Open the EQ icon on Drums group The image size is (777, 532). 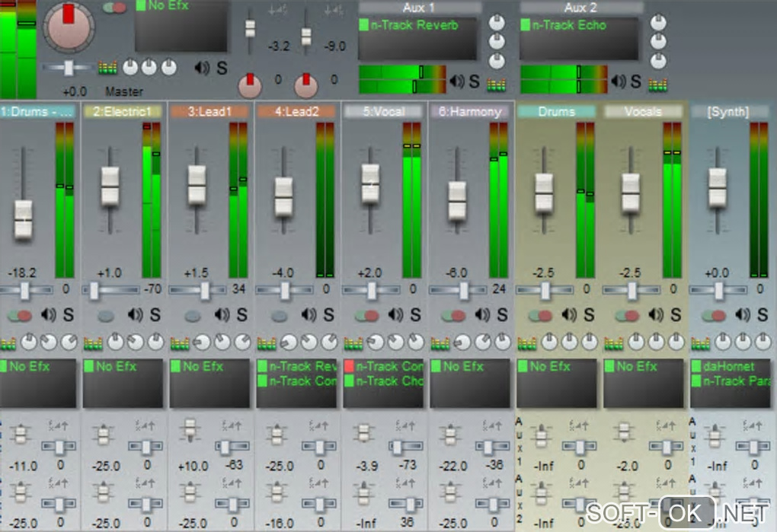526,342
